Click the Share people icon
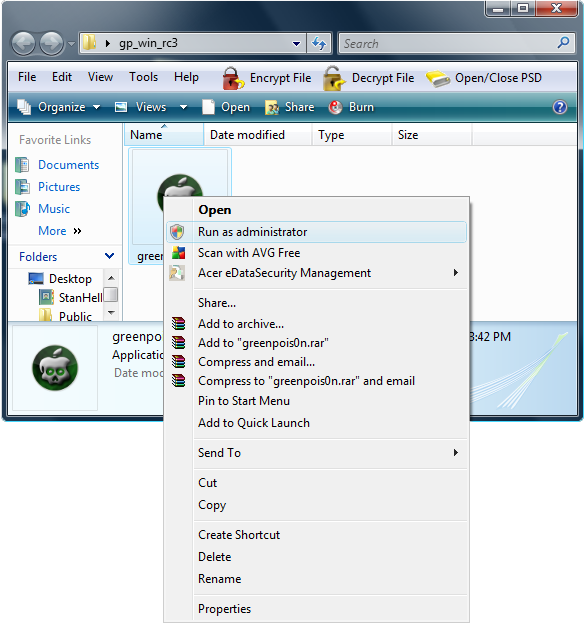The width and height of the screenshot is (584, 623). 272,107
